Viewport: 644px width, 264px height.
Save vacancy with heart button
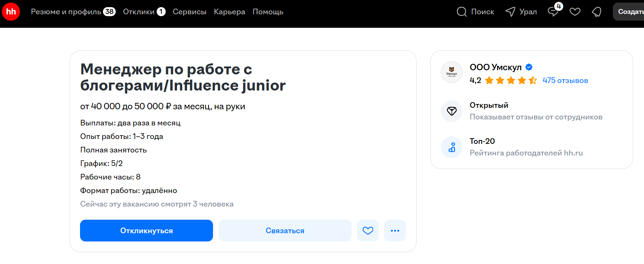(x=368, y=231)
